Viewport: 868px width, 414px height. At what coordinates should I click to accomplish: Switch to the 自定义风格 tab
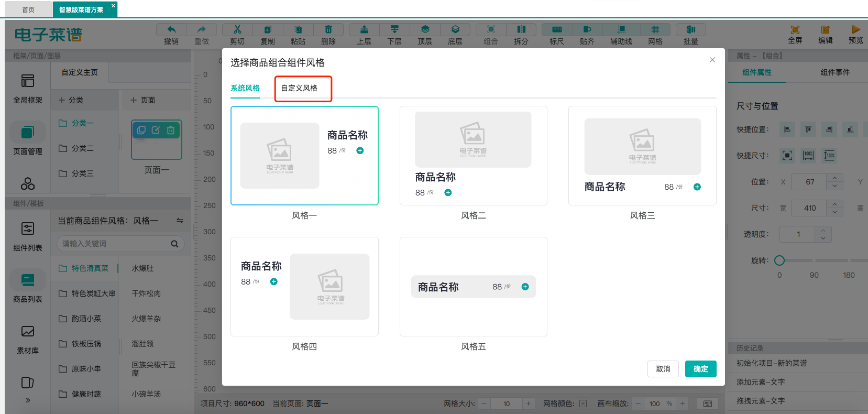click(299, 88)
